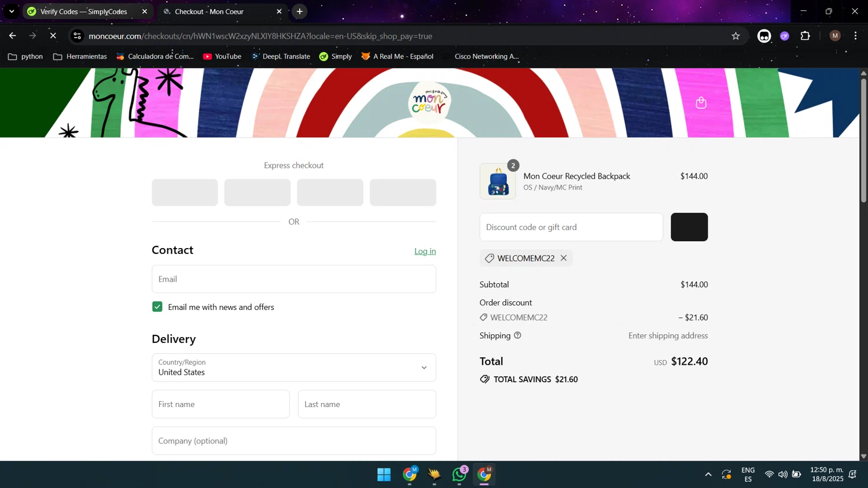Click the dark apply discount button

tap(689, 227)
